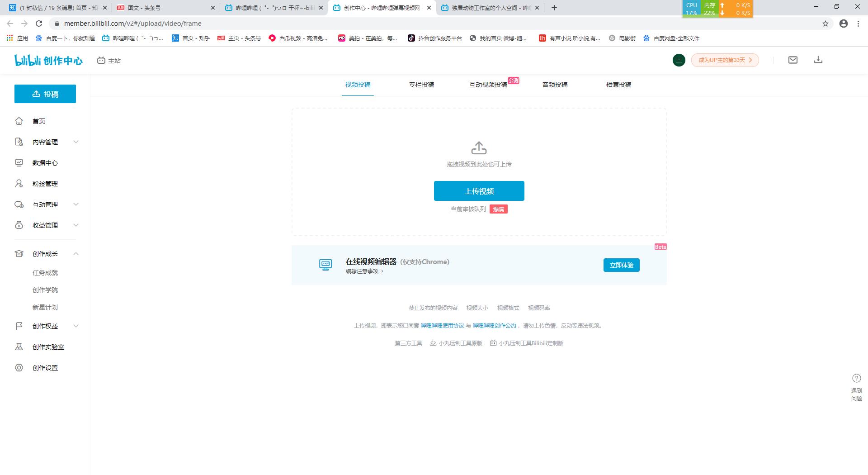This screenshot has width=868, height=475.
Task: Click the 上传视频 upload button
Action: [x=479, y=190]
